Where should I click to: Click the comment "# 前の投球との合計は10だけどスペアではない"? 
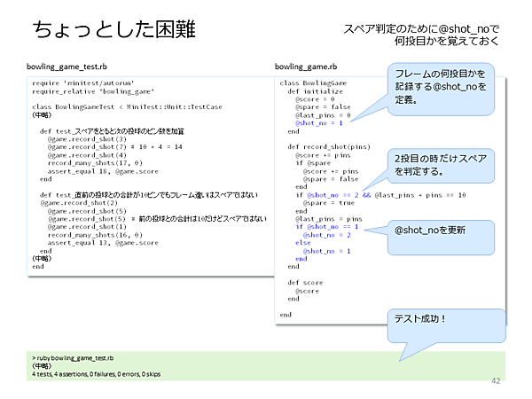(199, 219)
